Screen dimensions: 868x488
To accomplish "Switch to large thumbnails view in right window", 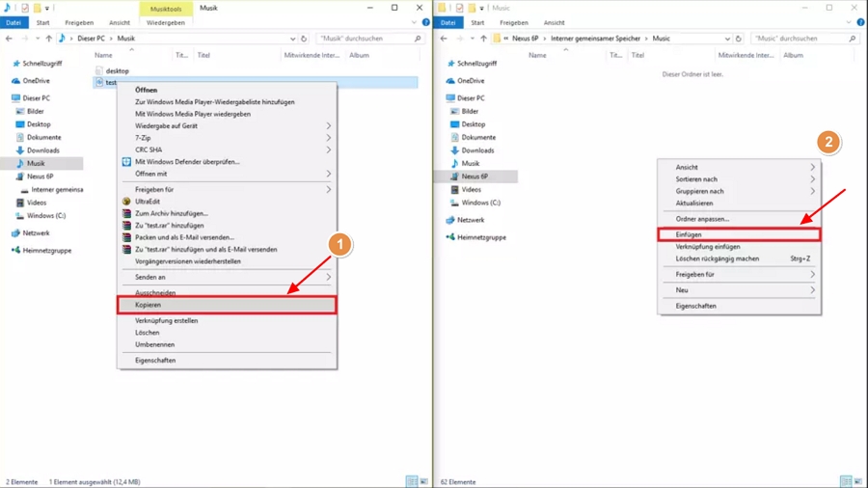I will [x=857, y=481].
